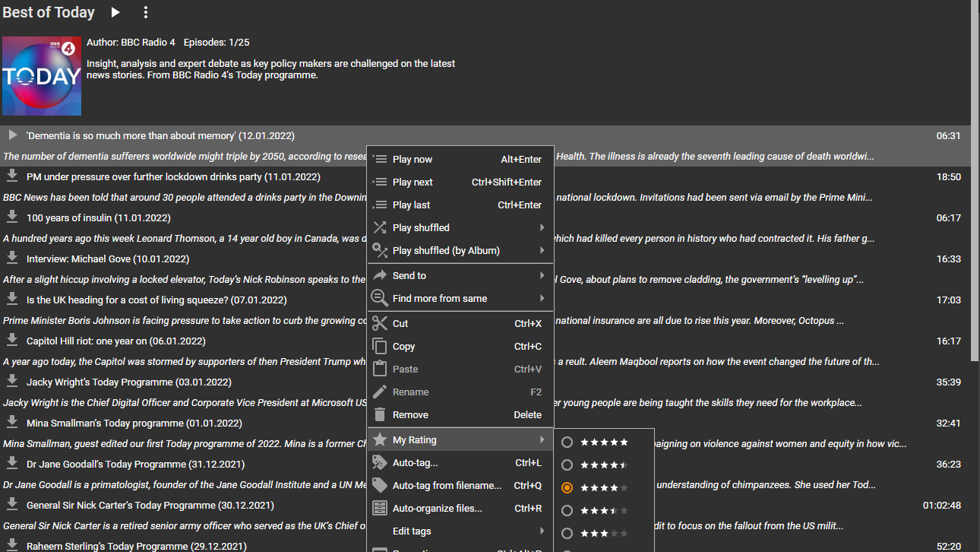Choose the 4.5-star rating option

[567, 465]
